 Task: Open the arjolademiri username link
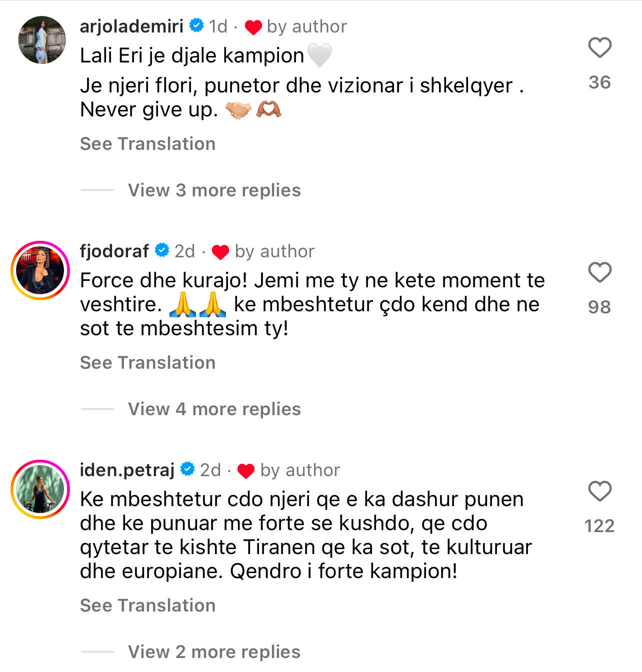coord(131,26)
